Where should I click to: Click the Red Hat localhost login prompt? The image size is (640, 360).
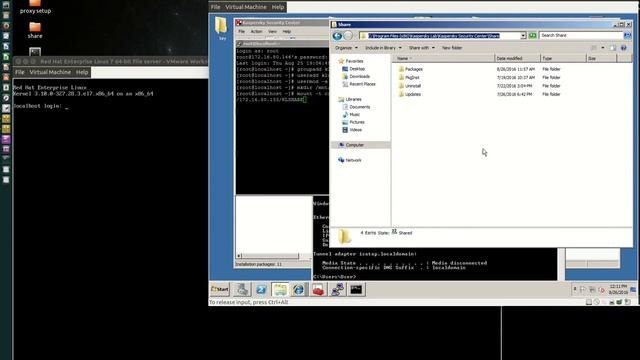40,106
